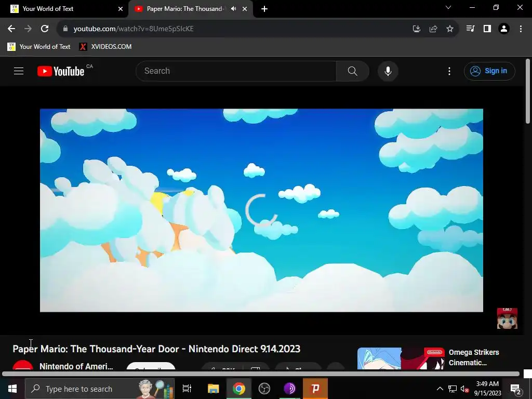Reload the YouTube page
The width and height of the screenshot is (532, 399).
[45, 29]
